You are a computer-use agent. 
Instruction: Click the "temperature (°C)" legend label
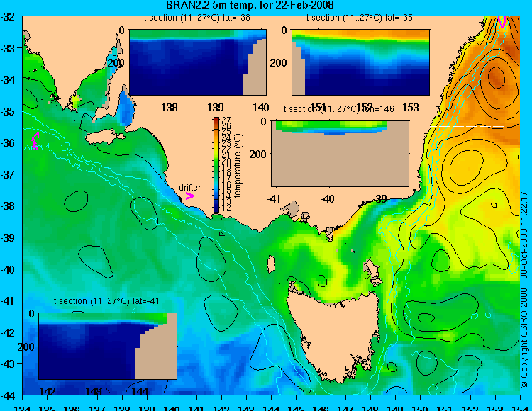tap(238, 165)
